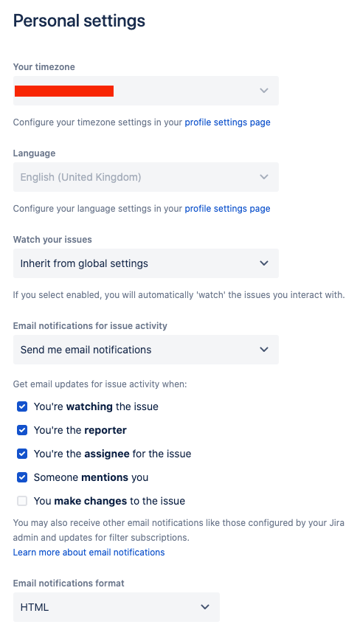Open the Send me email notifications dropdown

pos(146,350)
